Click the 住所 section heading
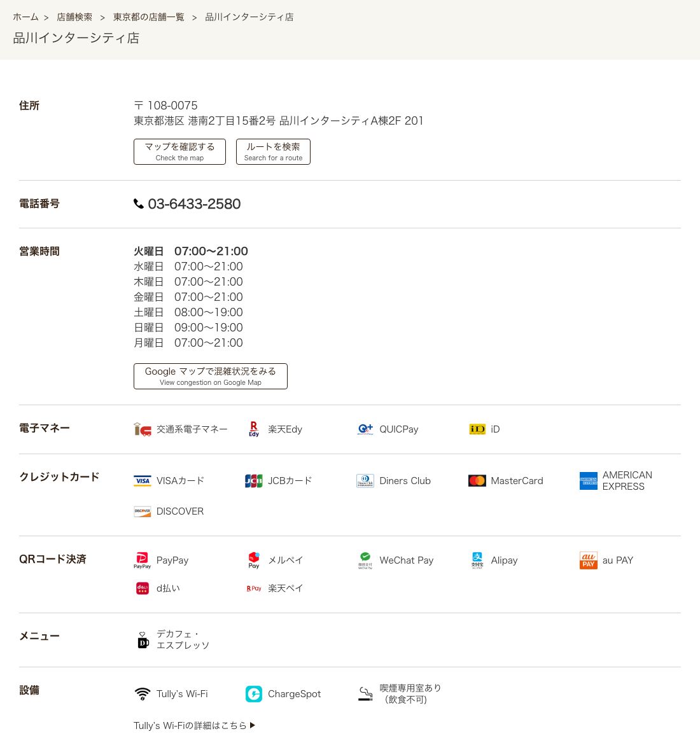 29,106
